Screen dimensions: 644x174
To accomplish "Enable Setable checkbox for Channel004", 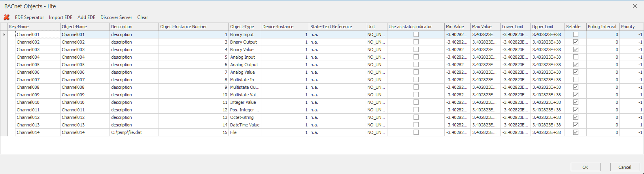I will 576,57.
